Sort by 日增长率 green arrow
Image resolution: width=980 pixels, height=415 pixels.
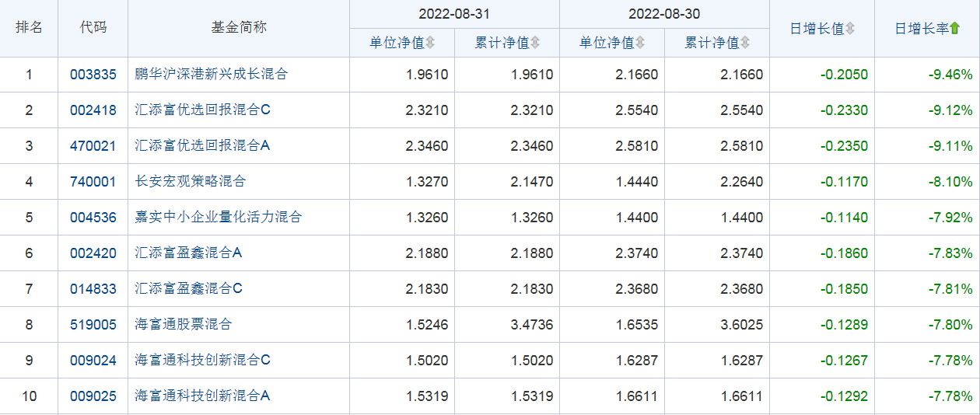click(955, 29)
